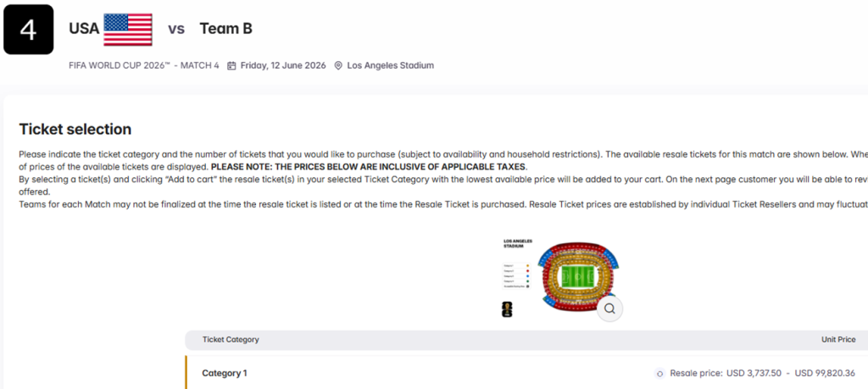This screenshot has width=868, height=389.
Task: Expand the Category 1 ticket row
Action: (x=225, y=373)
